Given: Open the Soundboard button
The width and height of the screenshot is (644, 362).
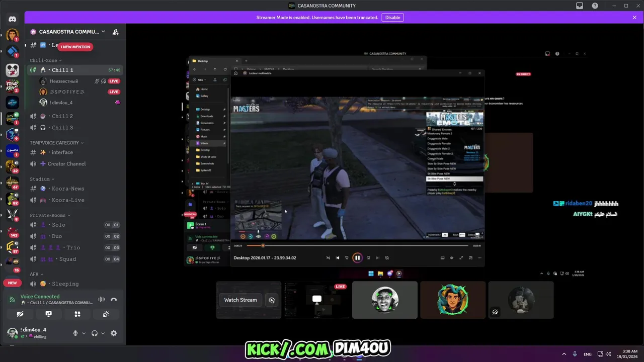Looking at the screenshot, I should [106, 314].
